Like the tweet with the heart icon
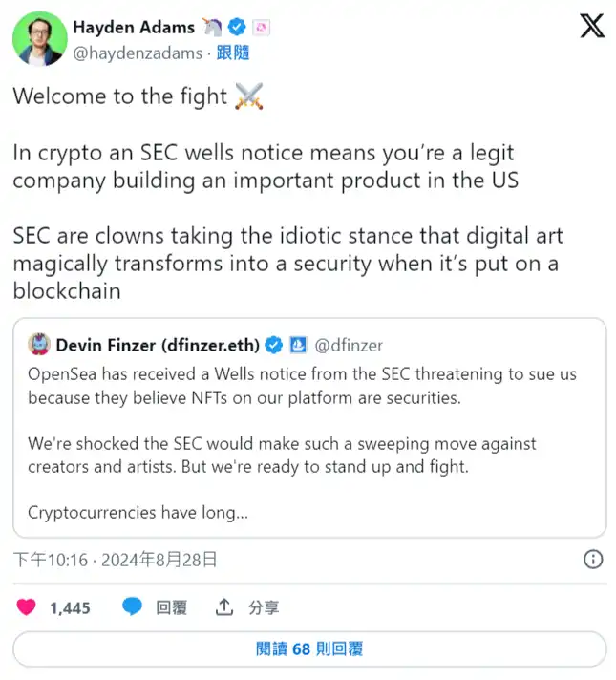Viewport: 616px width, 680px height. click(x=27, y=606)
